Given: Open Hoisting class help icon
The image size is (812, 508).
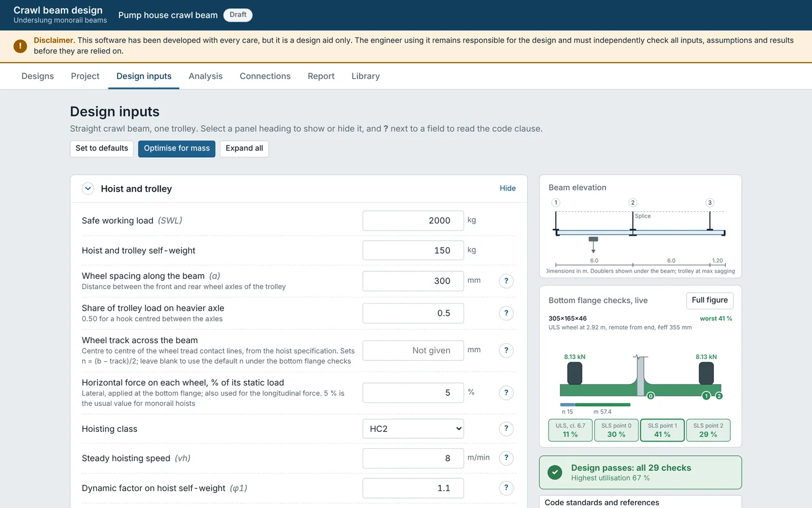Looking at the screenshot, I should 506,428.
